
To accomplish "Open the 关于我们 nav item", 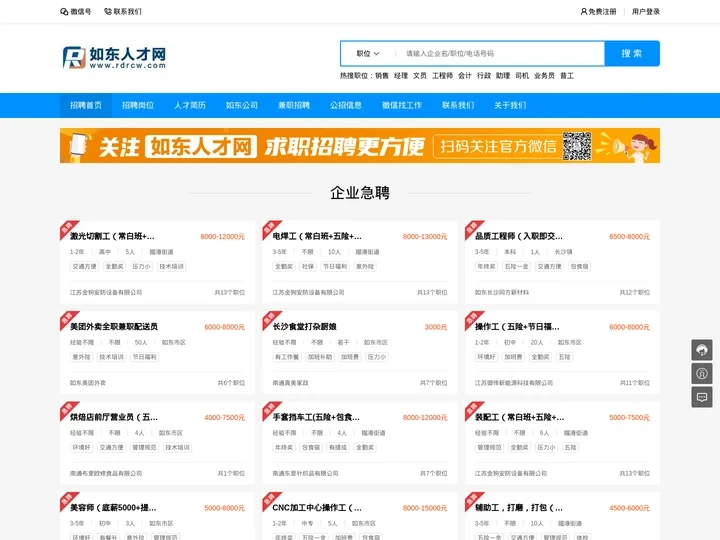I will 510,105.
